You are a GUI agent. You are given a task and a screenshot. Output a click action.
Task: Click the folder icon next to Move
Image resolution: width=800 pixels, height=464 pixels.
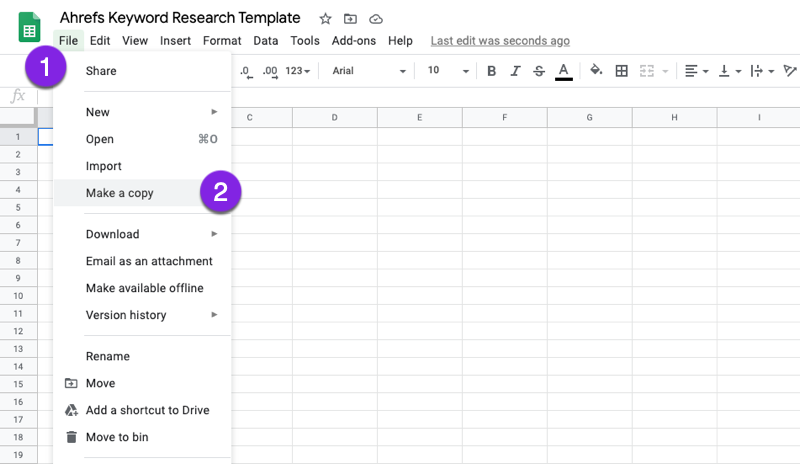pos(71,383)
